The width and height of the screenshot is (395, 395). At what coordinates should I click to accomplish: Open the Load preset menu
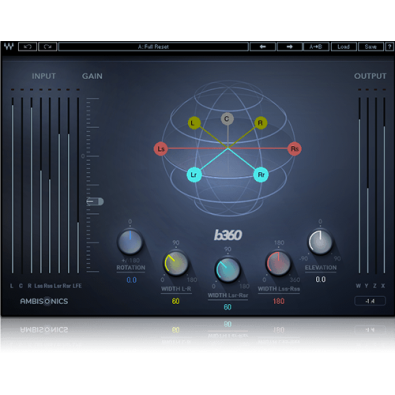[x=343, y=47]
